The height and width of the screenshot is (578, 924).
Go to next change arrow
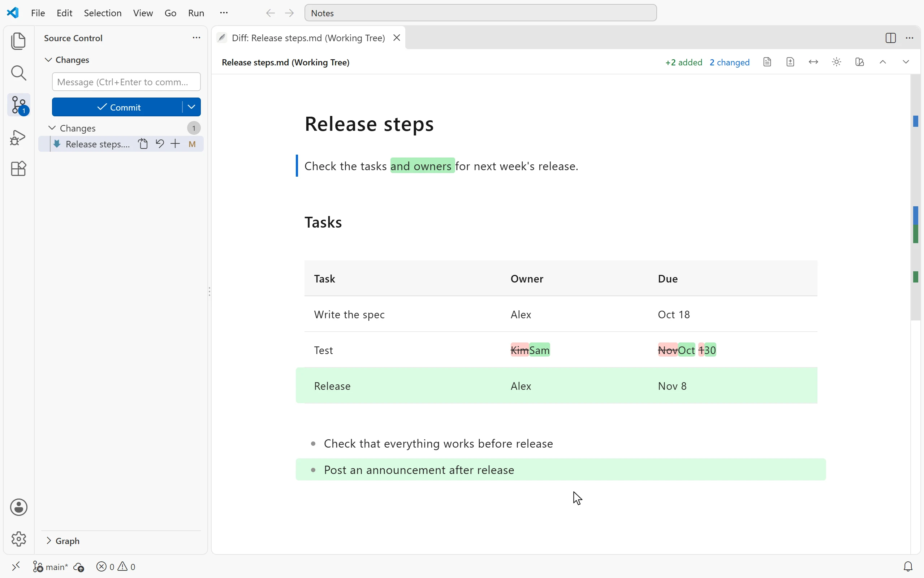[x=906, y=62]
